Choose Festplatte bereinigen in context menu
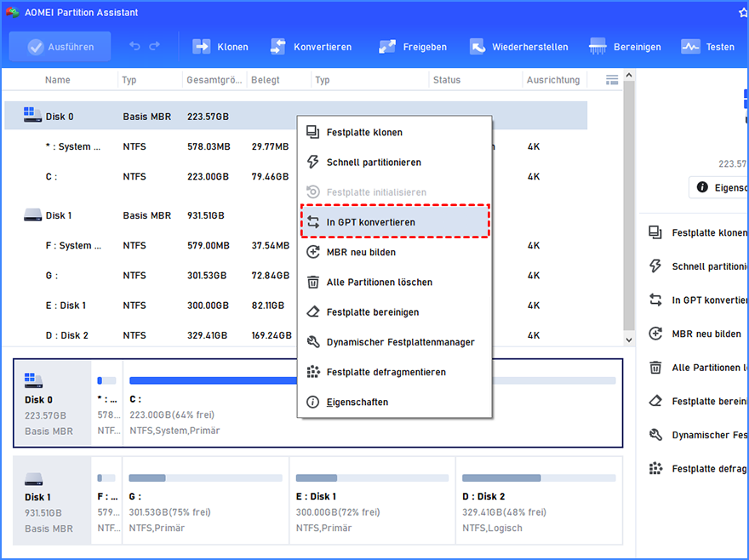The width and height of the screenshot is (749, 560). tap(395, 312)
